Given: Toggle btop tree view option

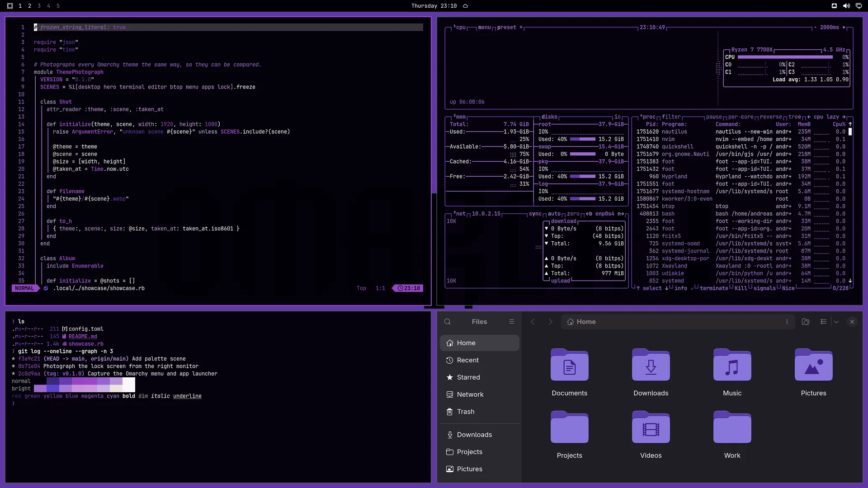Looking at the screenshot, I should [x=795, y=117].
